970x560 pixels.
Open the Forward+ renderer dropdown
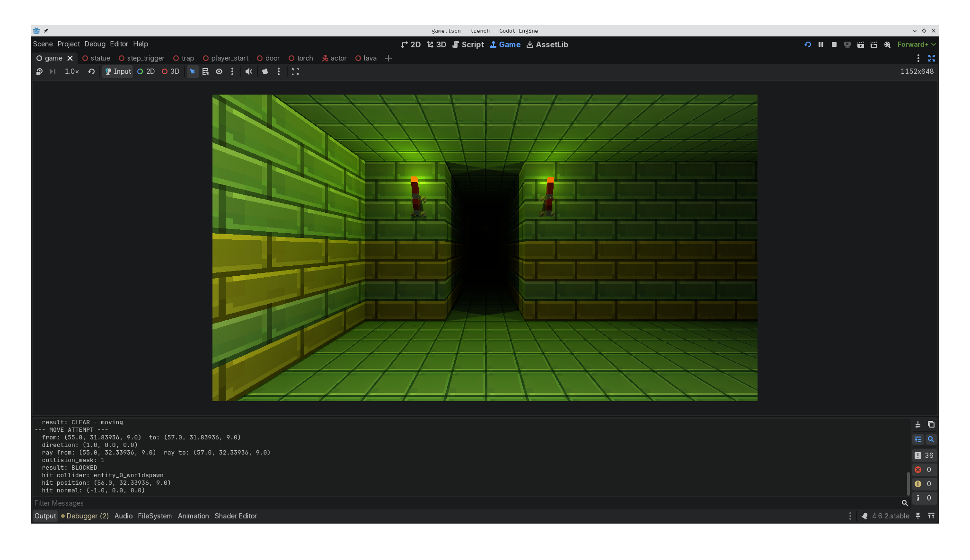pyautogui.click(x=916, y=44)
